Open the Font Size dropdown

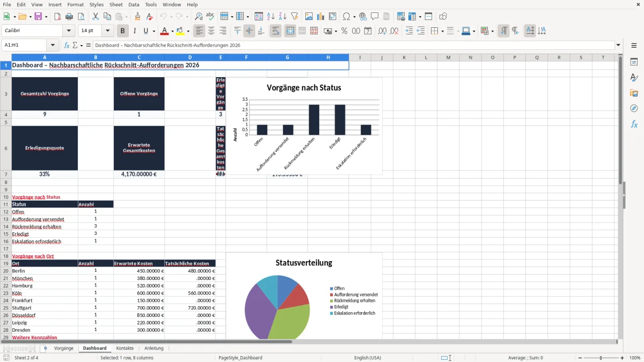tap(107, 31)
